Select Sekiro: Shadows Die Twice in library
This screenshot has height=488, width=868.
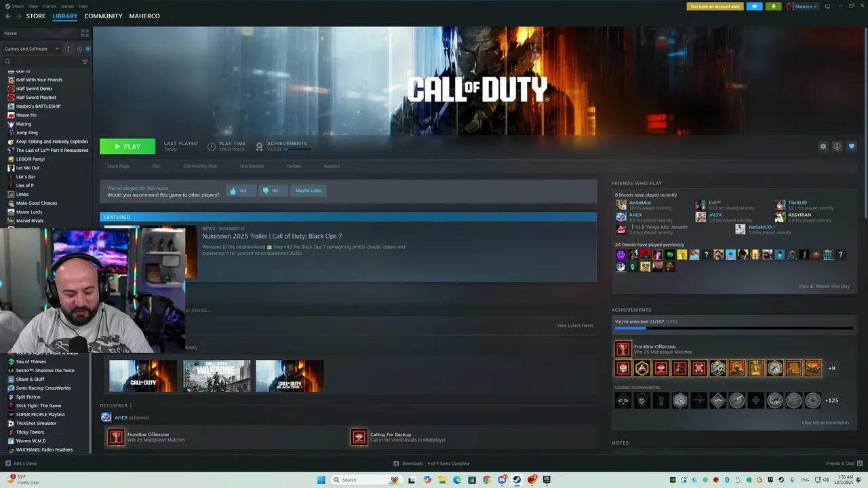[x=45, y=371]
